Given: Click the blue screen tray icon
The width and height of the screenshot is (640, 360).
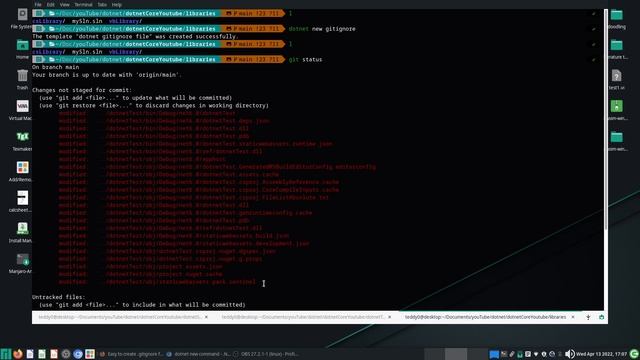Looking at the screenshot, I should pos(494,354).
